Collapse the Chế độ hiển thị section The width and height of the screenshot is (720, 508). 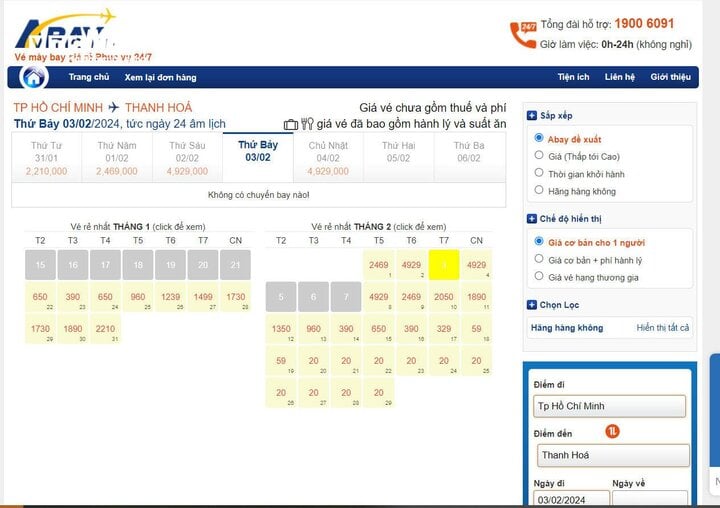click(x=532, y=218)
